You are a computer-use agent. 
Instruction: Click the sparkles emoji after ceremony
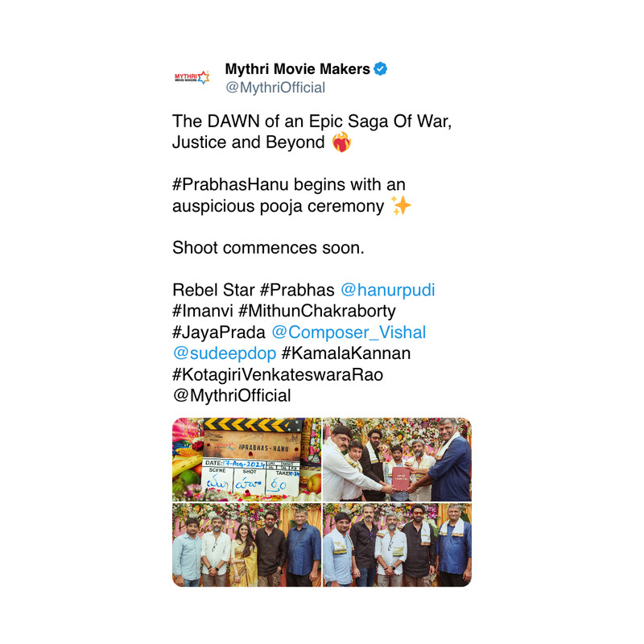click(x=401, y=206)
